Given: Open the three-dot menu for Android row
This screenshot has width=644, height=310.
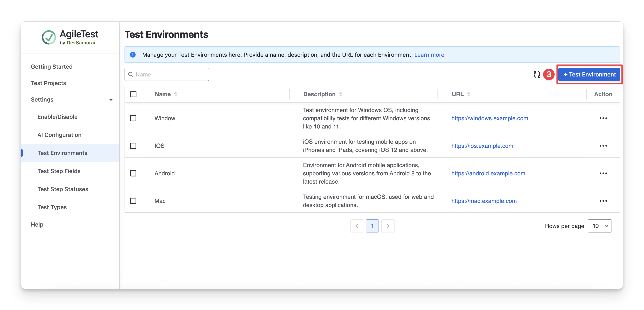Looking at the screenshot, I should coord(603,173).
